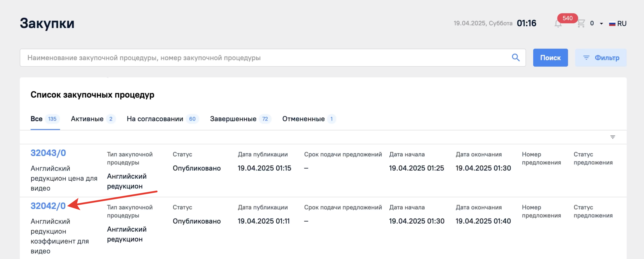Viewport: 644px width, 259px height.
Task: Click the magnifier icon in search field
Action: [x=516, y=57]
